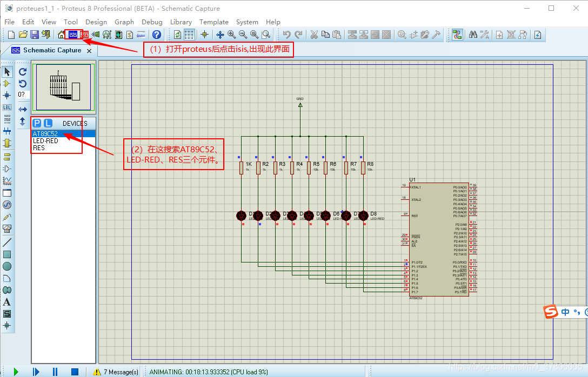Viewport: 588px width, 377px height.
Task: Go to the Home page icon
Action: (62, 35)
